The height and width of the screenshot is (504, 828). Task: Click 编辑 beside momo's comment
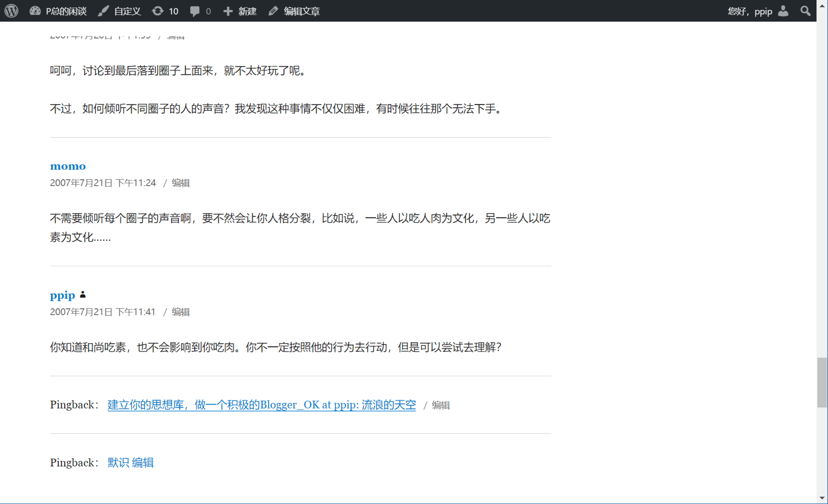point(180,183)
